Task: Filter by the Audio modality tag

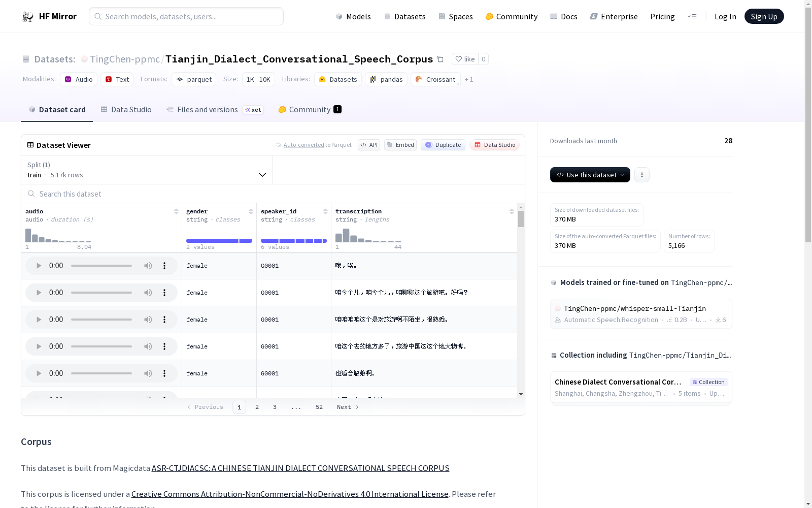Action: click(79, 79)
